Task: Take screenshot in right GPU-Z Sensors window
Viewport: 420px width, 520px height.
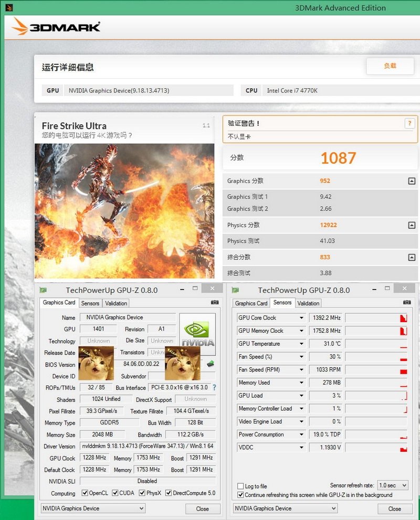Action: click(x=407, y=302)
